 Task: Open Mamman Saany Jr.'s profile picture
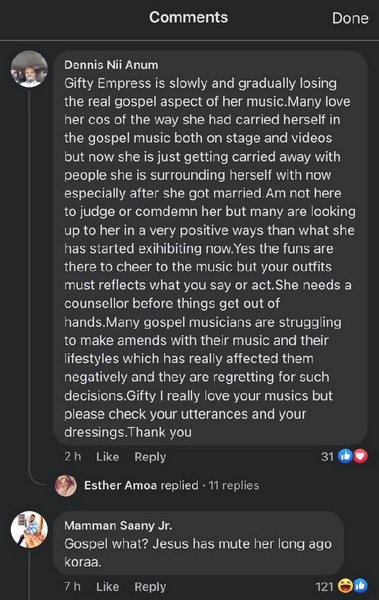tap(29, 530)
